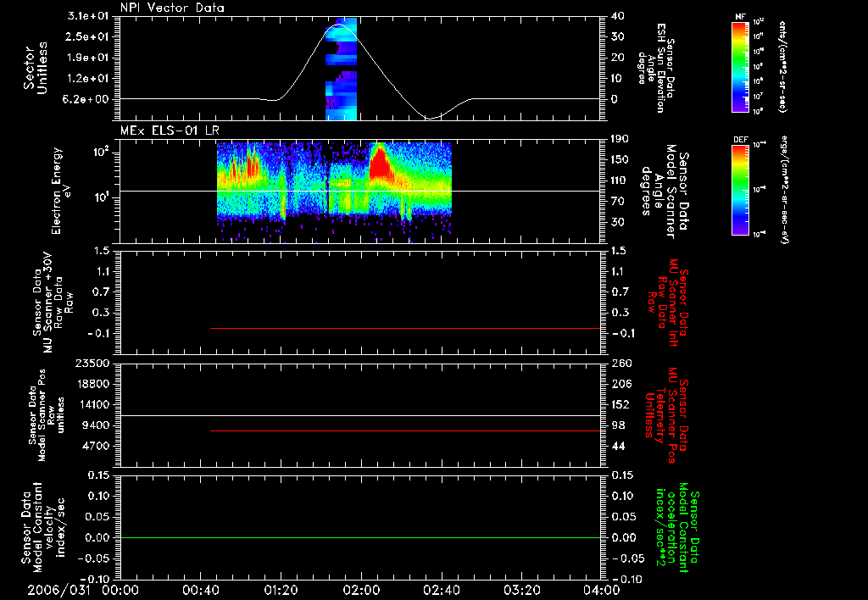Image resolution: width=868 pixels, height=600 pixels.
Task: Click the '1.9e+01' sector tick value
Action: (x=88, y=58)
